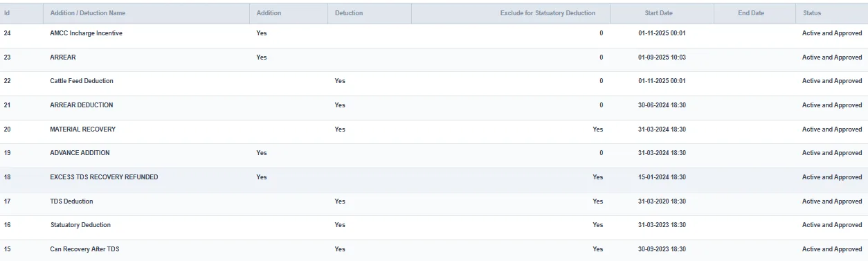Select the ARREAR DEDUCTION row
The height and width of the screenshot is (261, 868).
434,105
